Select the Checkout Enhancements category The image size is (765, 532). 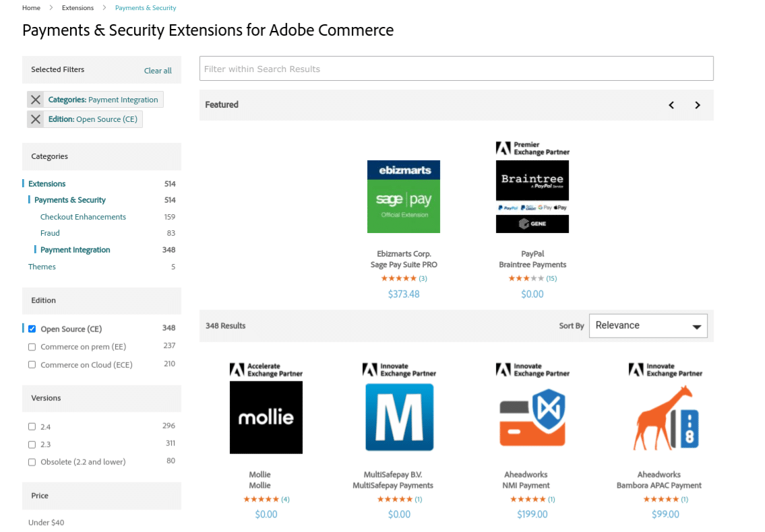[83, 217]
